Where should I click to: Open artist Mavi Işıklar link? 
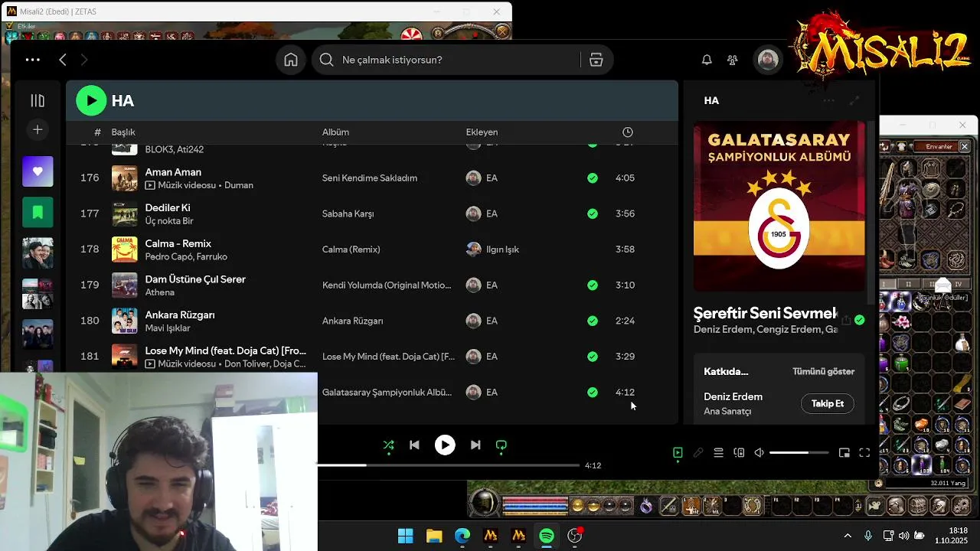pos(168,328)
